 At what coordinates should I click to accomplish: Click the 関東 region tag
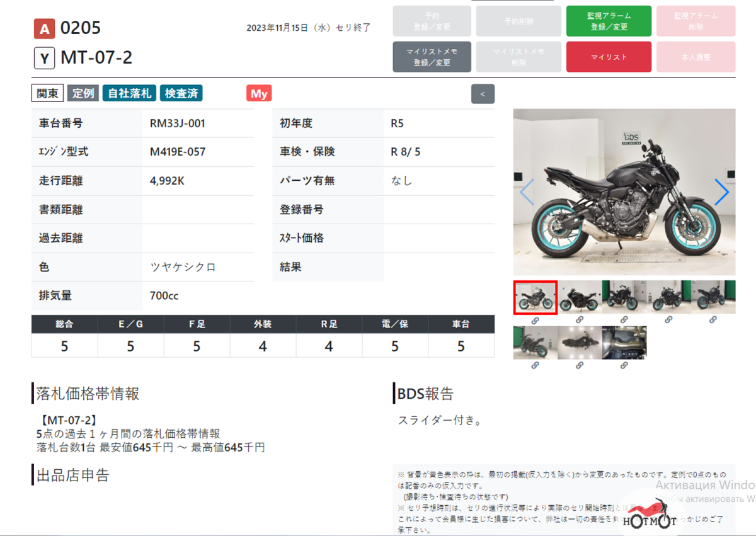pos(48,93)
